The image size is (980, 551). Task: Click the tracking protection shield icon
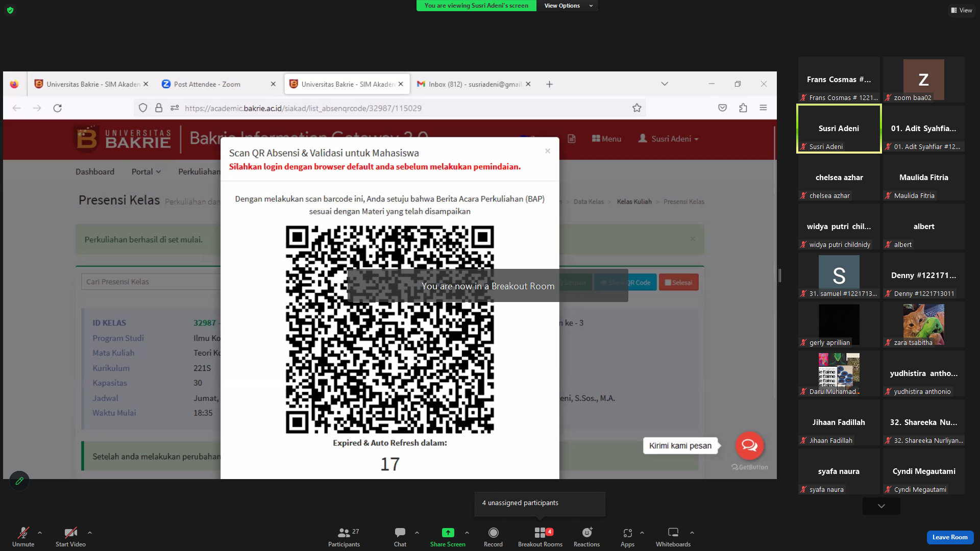point(143,108)
